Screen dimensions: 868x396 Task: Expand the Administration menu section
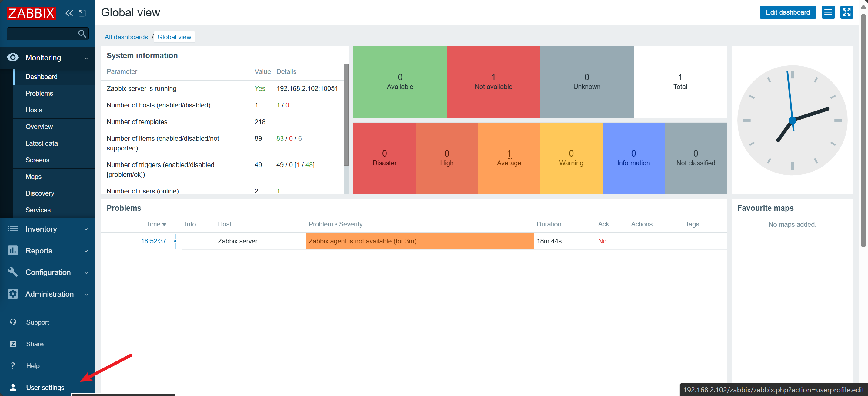click(86, 295)
